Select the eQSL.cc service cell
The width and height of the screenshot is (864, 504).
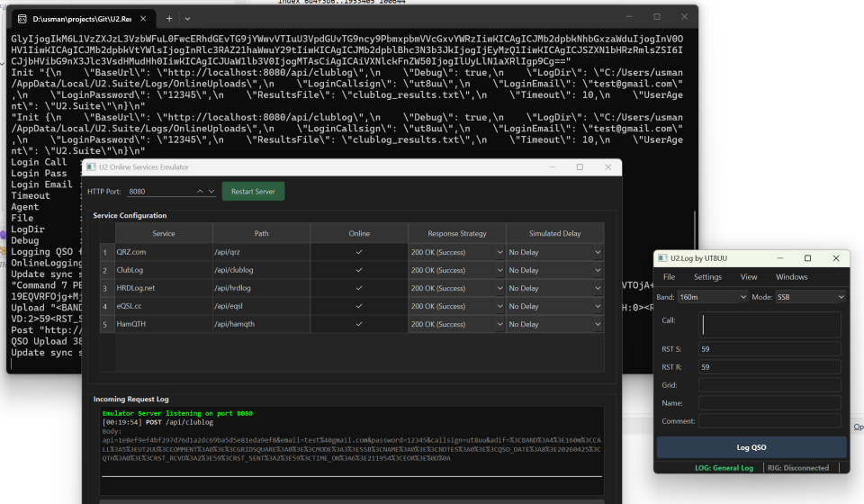[164, 306]
